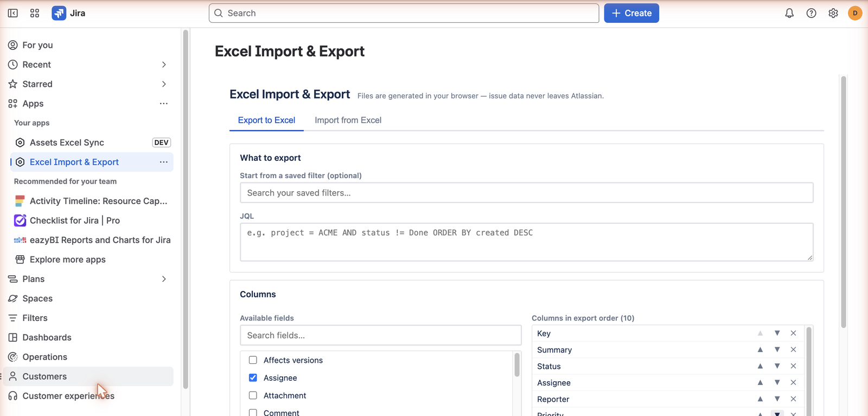This screenshot has width=868, height=416.
Task: Remove the Status column
Action: coord(793,366)
